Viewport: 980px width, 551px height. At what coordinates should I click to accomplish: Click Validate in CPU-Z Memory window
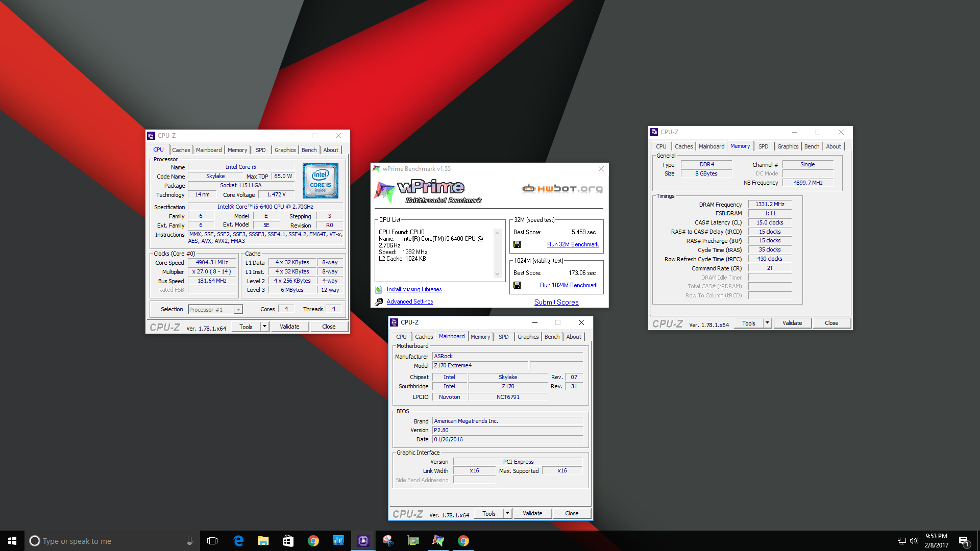(792, 323)
